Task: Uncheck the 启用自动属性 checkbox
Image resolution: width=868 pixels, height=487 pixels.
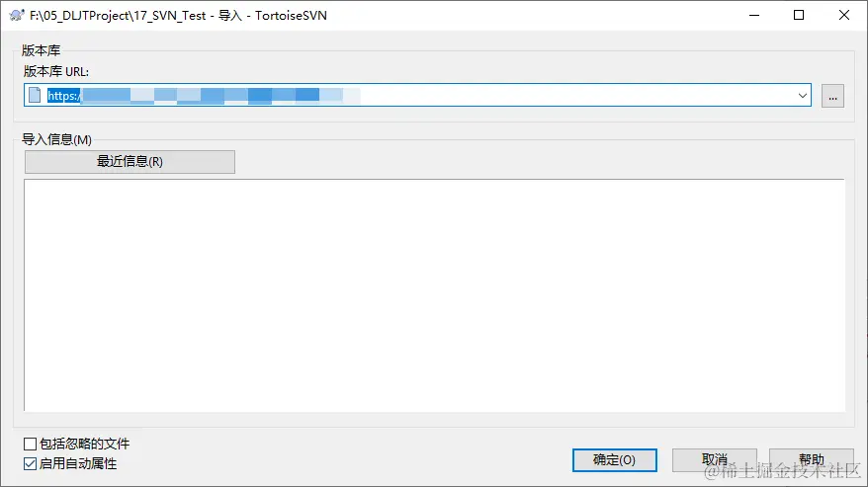Action: (30, 463)
